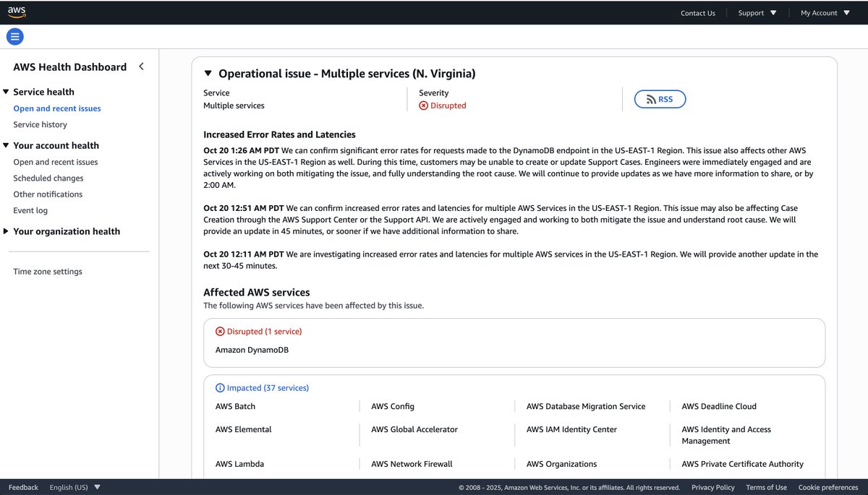868x495 pixels.
Task: Open Contact Us
Action: point(698,13)
